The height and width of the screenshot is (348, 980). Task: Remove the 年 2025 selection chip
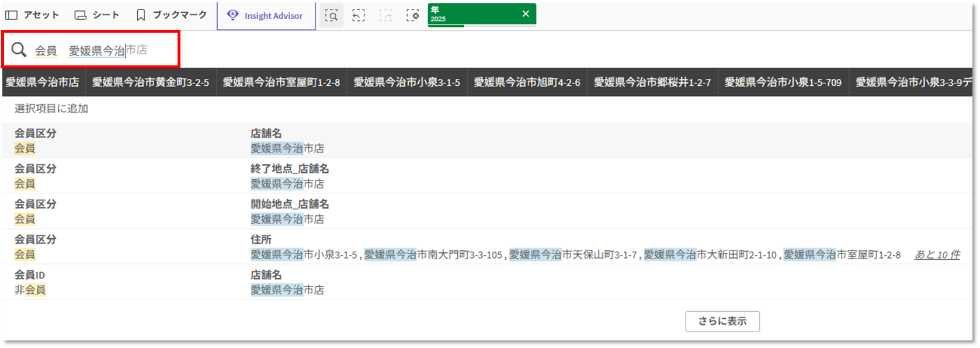click(525, 14)
